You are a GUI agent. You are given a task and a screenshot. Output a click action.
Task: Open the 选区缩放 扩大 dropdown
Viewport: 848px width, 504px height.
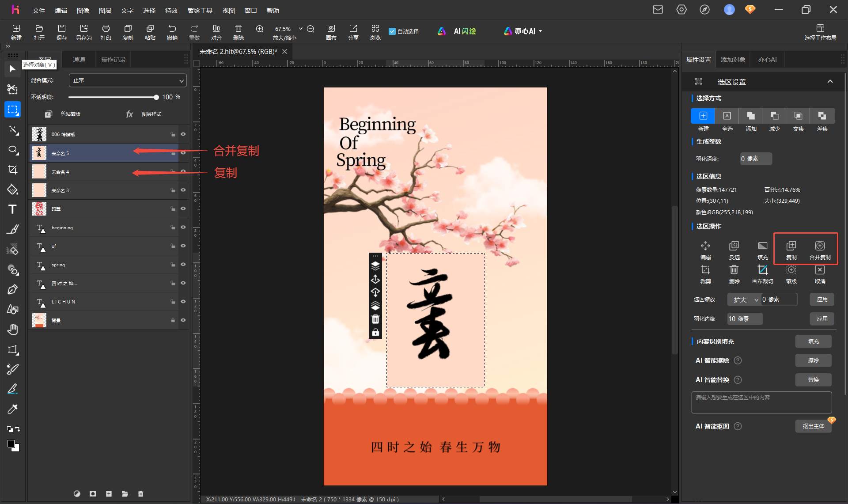point(744,299)
